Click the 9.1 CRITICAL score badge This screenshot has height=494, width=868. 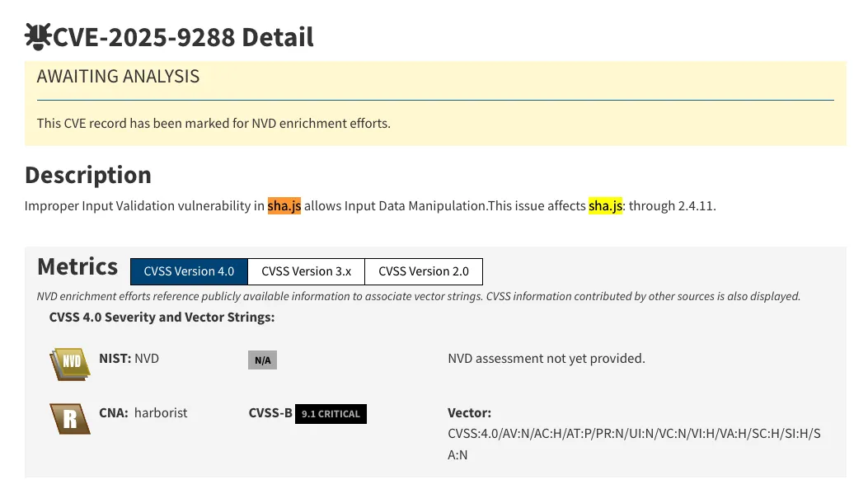coord(331,414)
